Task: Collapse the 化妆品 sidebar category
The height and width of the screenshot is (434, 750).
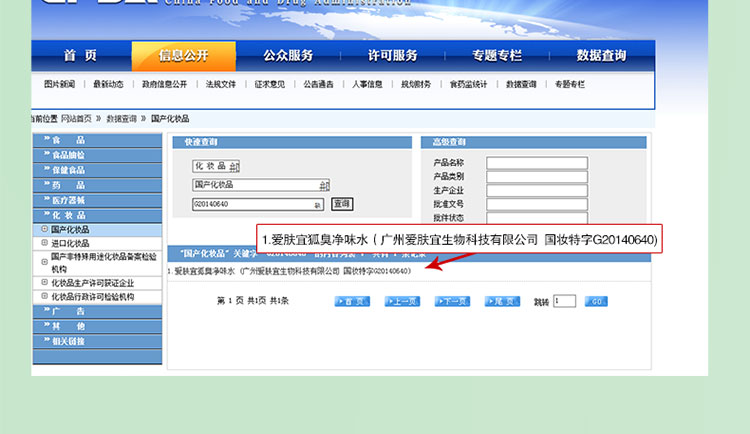Action: (x=97, y=215)
